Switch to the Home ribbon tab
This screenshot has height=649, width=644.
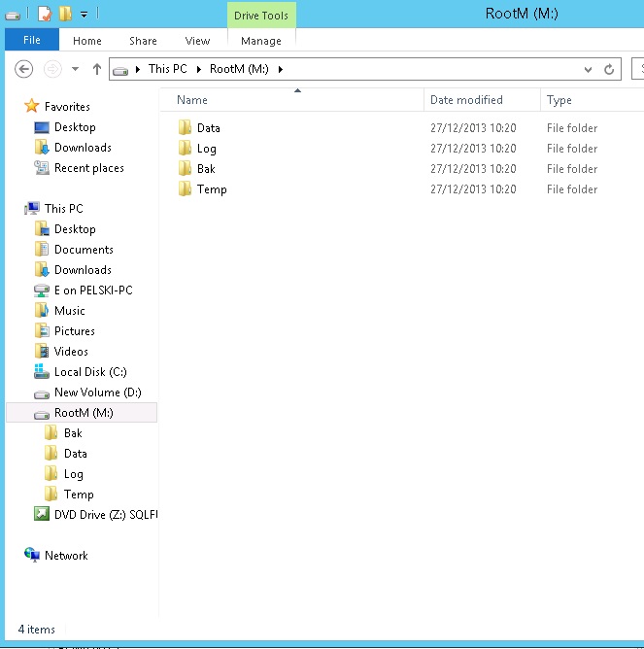coord(87,41)
